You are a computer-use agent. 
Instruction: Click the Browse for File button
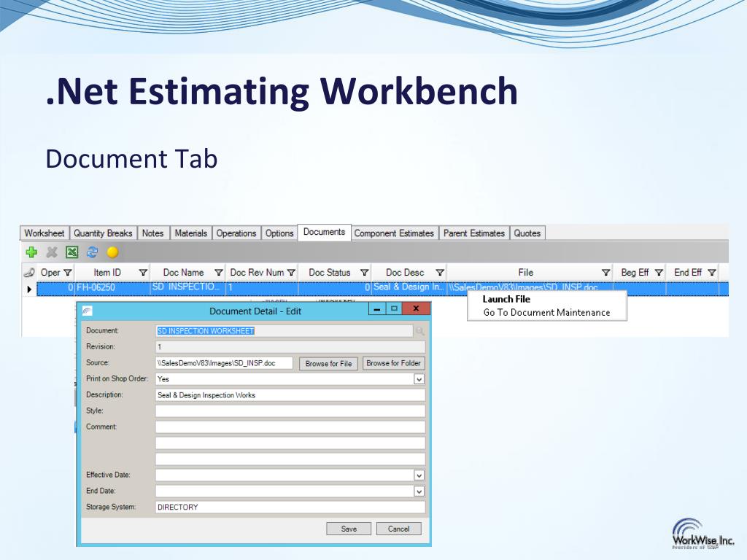(329, 363)
